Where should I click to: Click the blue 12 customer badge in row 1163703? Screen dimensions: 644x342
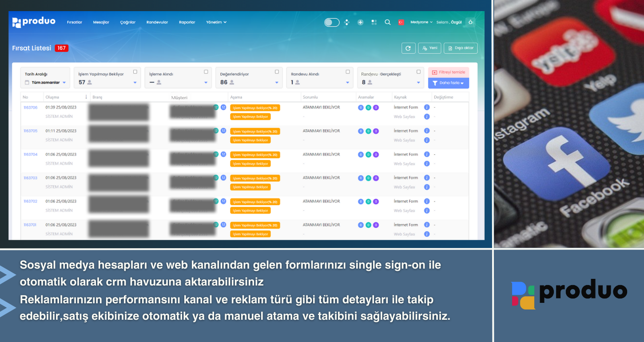click(x=223, y=177)
